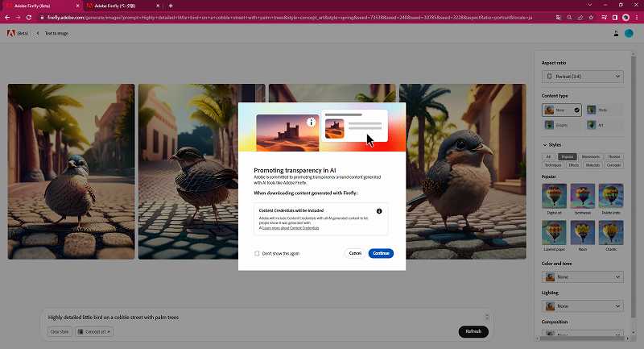Open Chrome three-dot menu
Screen dimensions: 644x349
point(637,18)
